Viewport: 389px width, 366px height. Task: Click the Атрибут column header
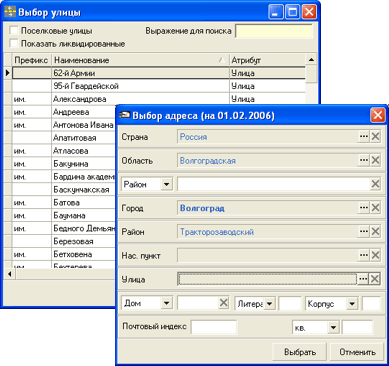pyautogui.click(x=267, y=60)
